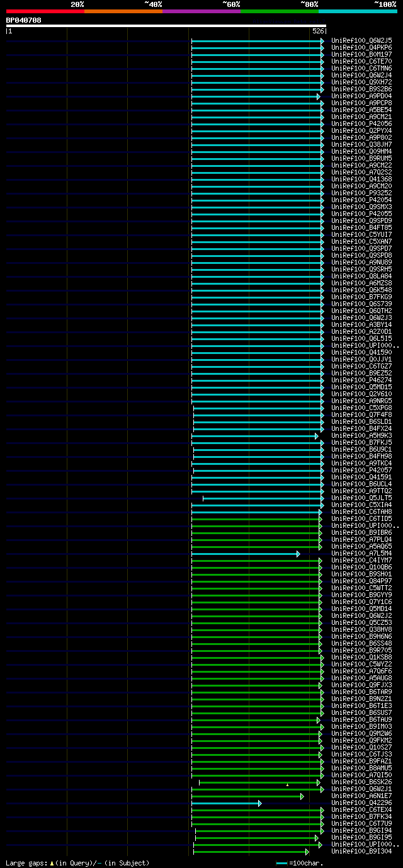Select the UniRef100_A5H9K3 label
403x868 pixels.
(x=362, y=435)
